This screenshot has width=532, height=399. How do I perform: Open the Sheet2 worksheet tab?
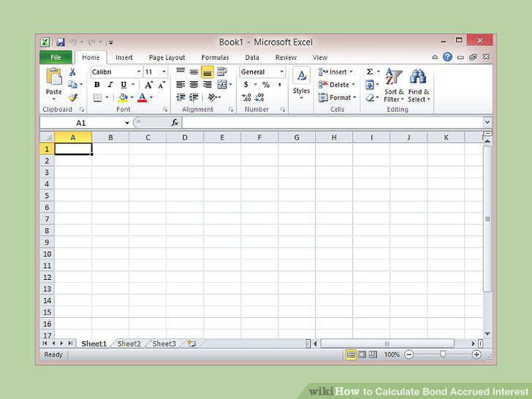[x=129, y=343]
